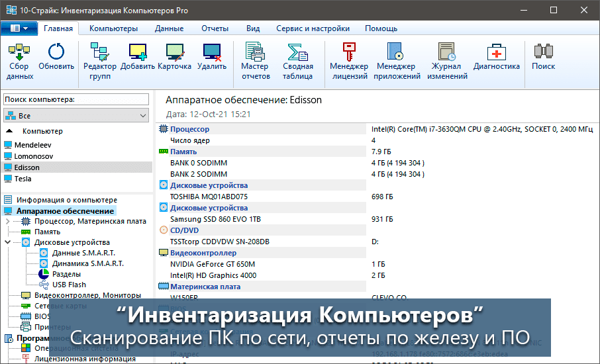
Task: Select Данные S.M.A.R.T. tree item
Action: click(83, 253)
